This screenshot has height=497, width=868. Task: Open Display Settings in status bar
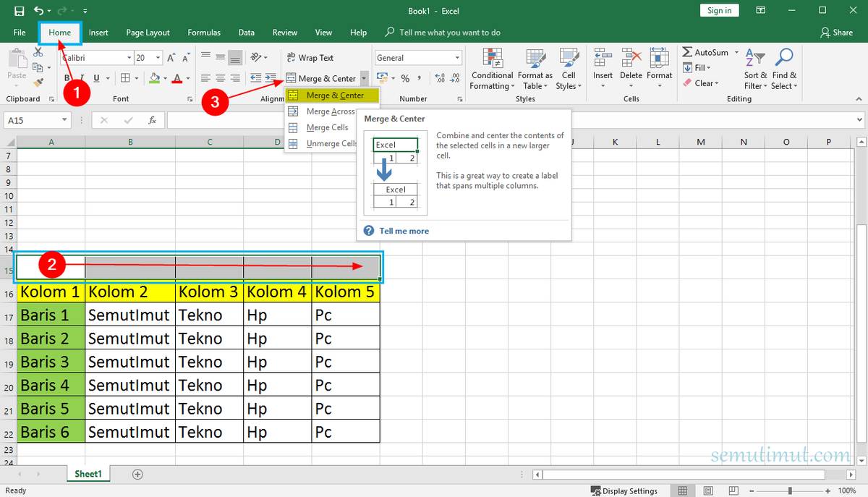tap(624, 490)
